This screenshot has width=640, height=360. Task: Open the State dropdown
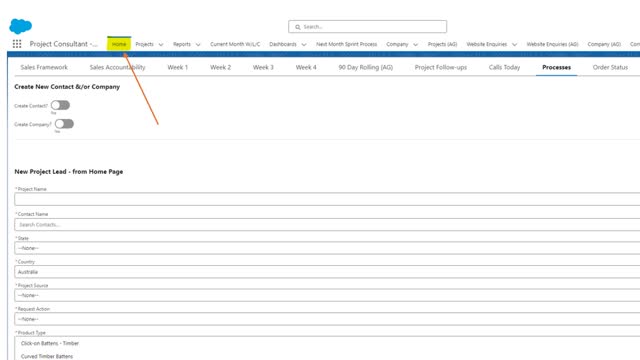(327, 248)
